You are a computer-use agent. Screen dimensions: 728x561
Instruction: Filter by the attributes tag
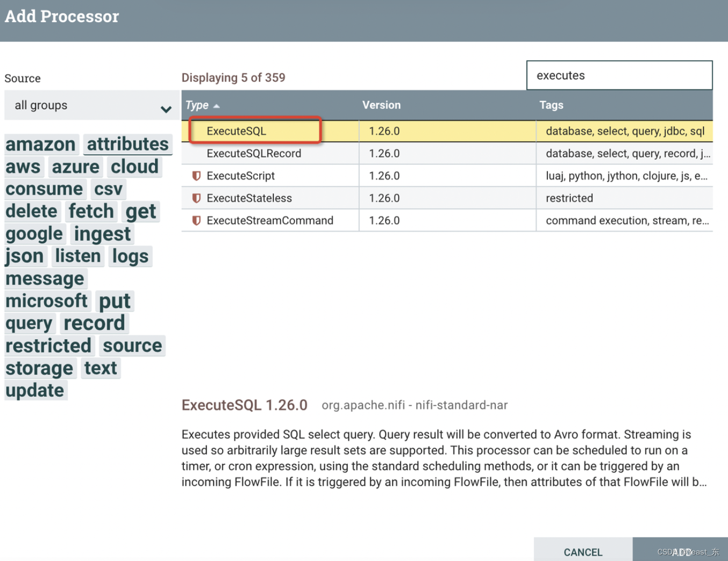(127, 145)
